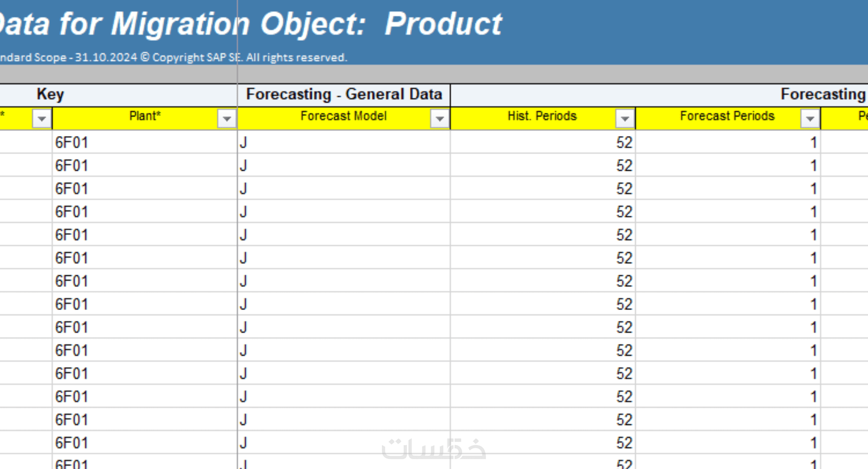868x469 pixels.
Task: Click filter arrow left of Plant* header
Action: 42,119
